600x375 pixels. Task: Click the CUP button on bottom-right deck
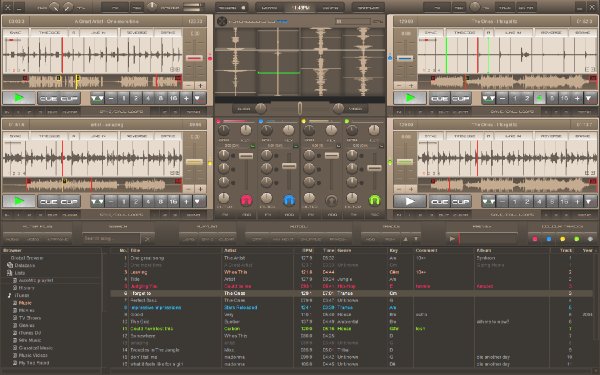pyautogui.click(x=460, y=201)
